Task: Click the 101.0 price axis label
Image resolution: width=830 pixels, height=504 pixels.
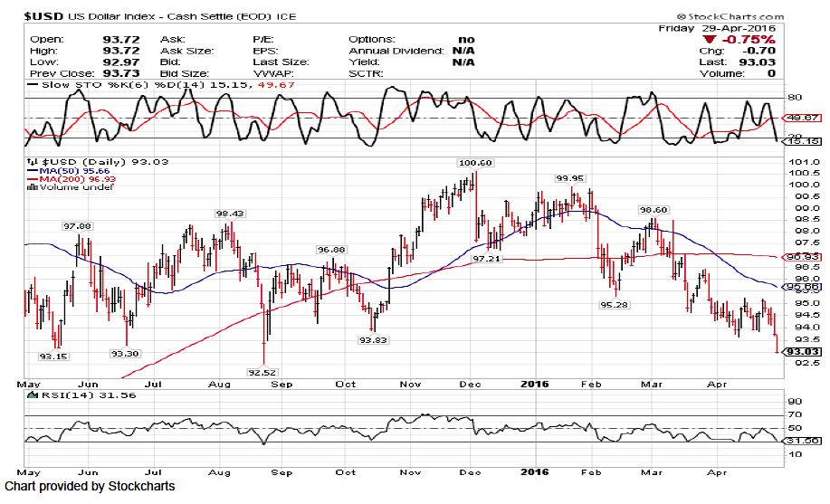Action: pos(804,162)
